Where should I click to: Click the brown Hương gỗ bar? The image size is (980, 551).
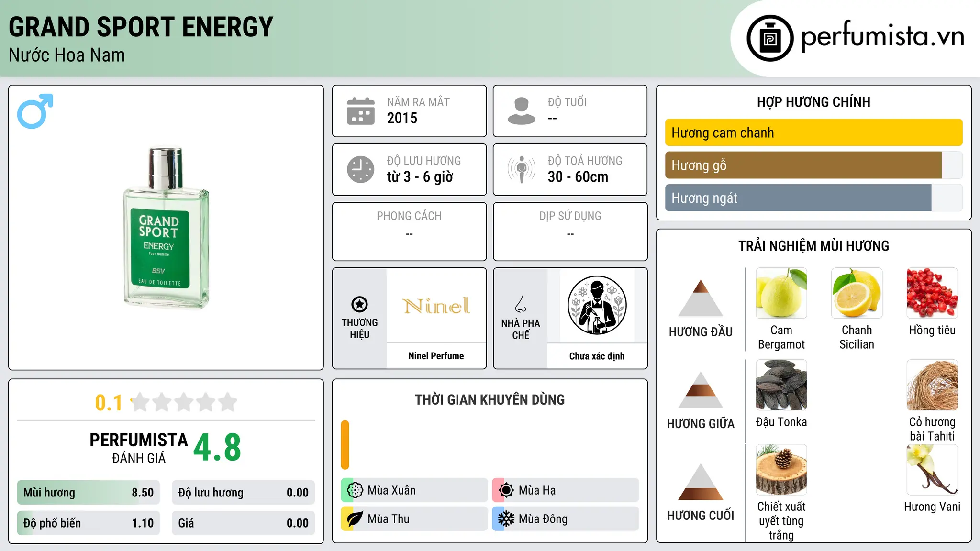click(803, 165)
